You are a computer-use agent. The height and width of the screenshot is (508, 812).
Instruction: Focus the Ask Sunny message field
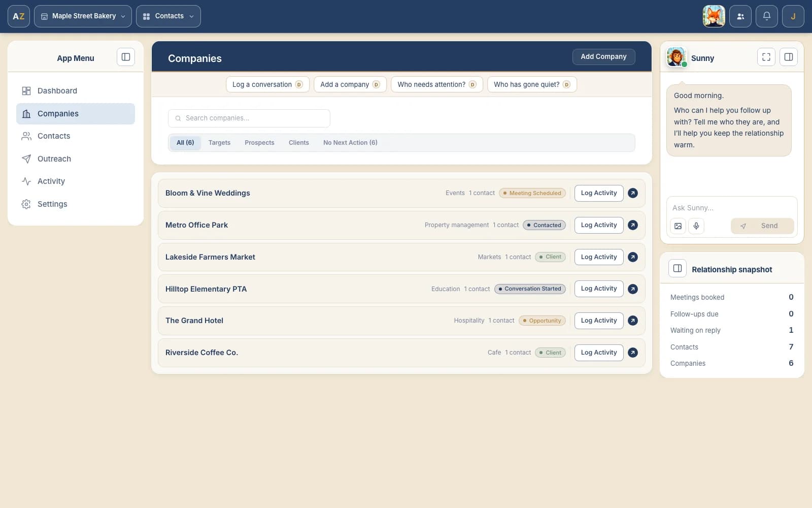point(731,208)
